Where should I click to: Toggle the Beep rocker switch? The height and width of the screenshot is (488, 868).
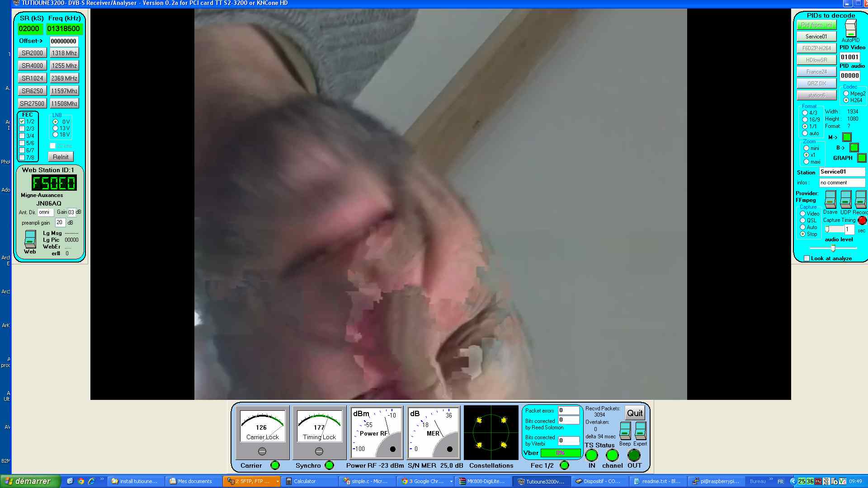625,431
